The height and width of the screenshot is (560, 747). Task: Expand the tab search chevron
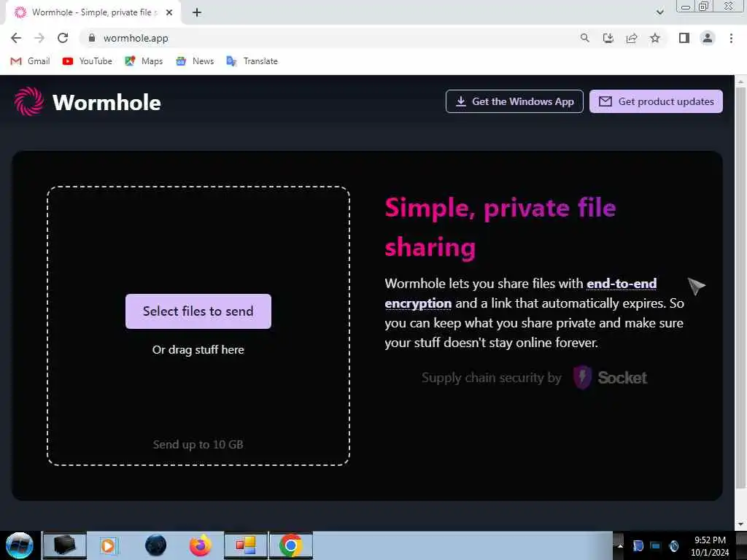[x=659, y=12]
